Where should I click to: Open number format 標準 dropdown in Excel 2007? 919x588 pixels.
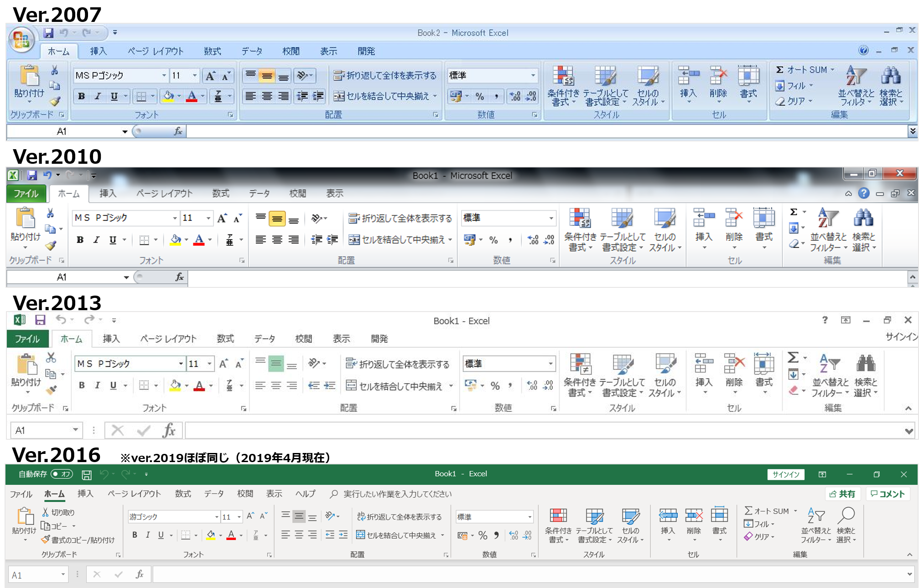tap(533, 75)
